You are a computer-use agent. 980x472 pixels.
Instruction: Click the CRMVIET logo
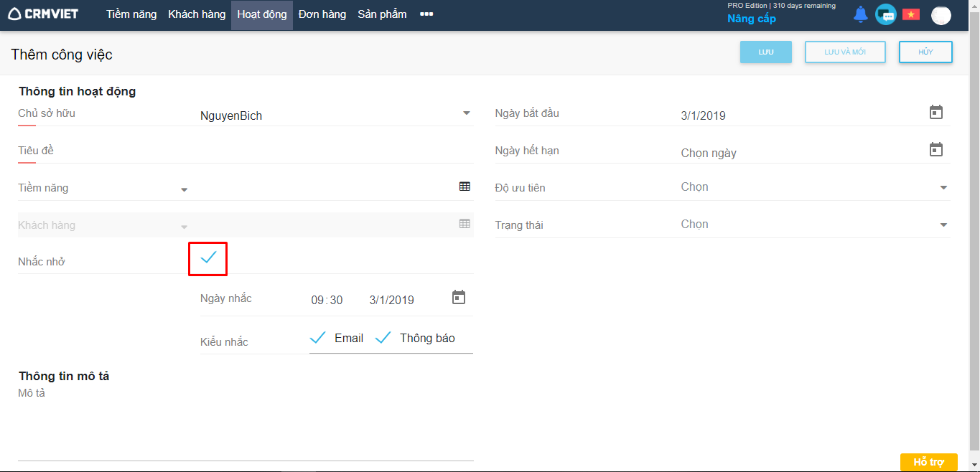tap(43, 14)
